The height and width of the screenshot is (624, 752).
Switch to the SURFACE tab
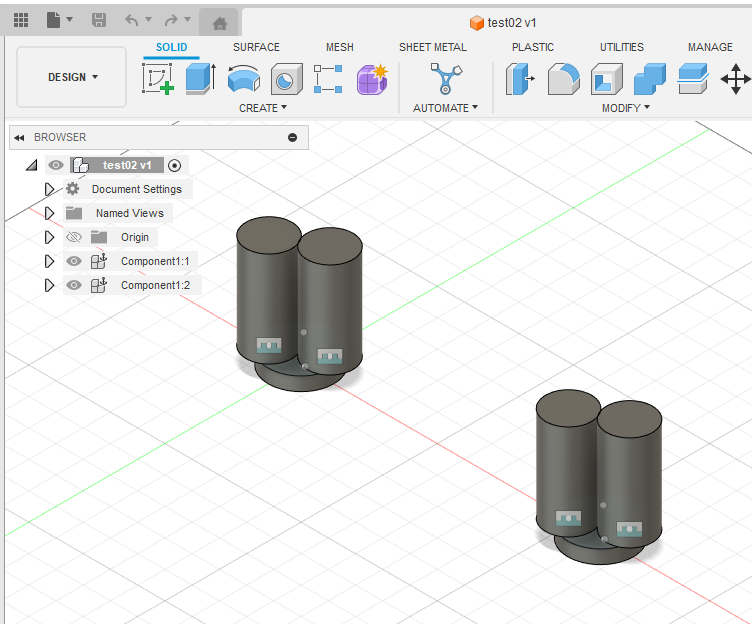(x=256, y=47)
